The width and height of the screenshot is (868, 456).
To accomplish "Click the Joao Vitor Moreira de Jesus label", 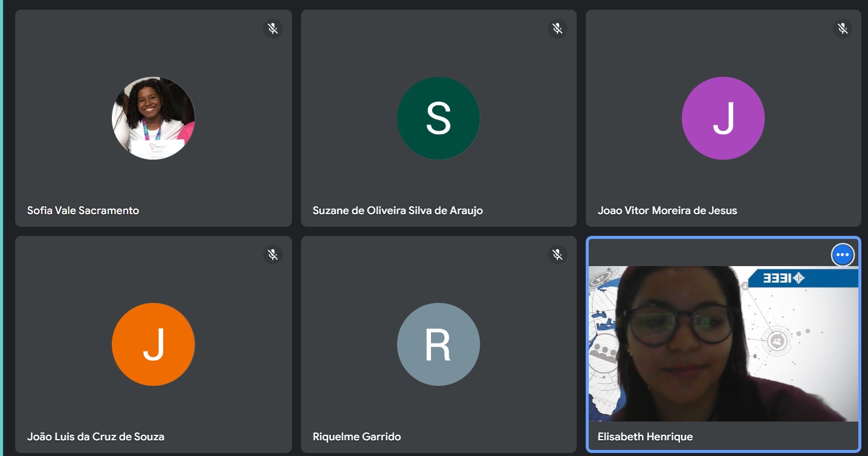I will click(667, 210).
